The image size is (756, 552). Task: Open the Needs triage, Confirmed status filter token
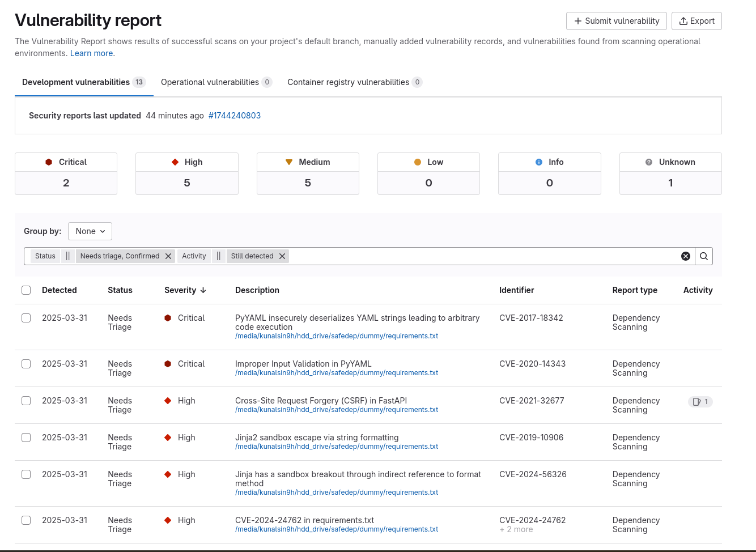pyautogui.click(x=121, y=256)
